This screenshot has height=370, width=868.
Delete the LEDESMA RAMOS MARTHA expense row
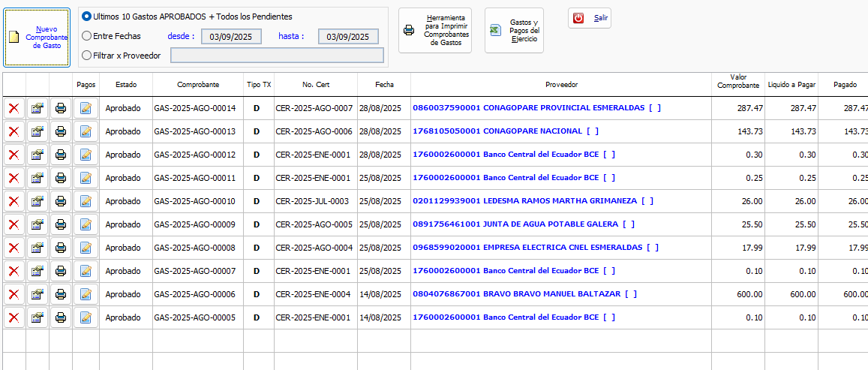point(14,201)
